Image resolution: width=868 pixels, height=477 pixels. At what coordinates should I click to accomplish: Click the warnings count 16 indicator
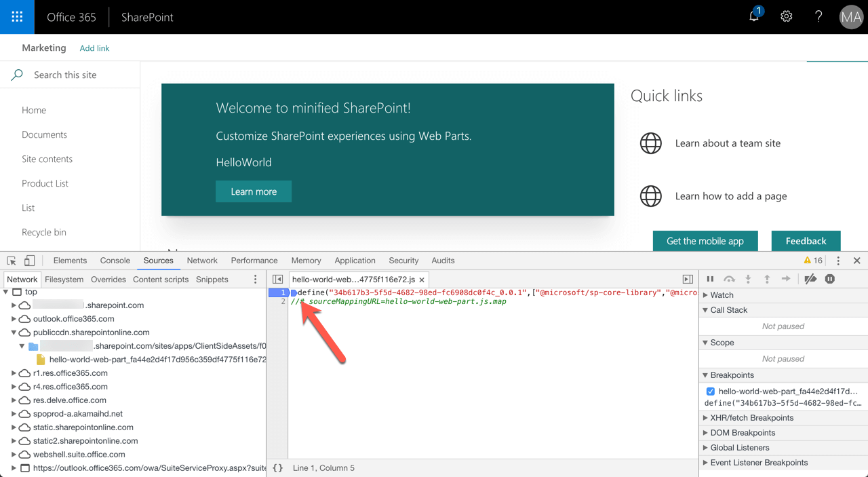813,261
